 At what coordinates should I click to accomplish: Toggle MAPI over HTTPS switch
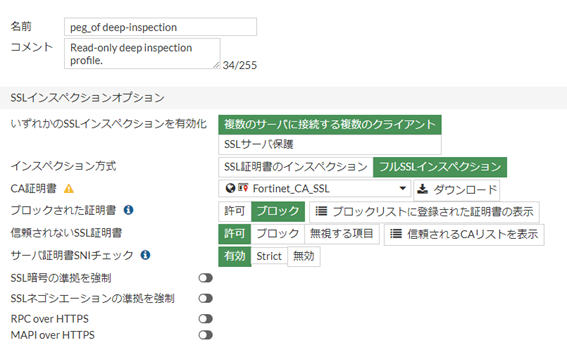pos(205,335)
